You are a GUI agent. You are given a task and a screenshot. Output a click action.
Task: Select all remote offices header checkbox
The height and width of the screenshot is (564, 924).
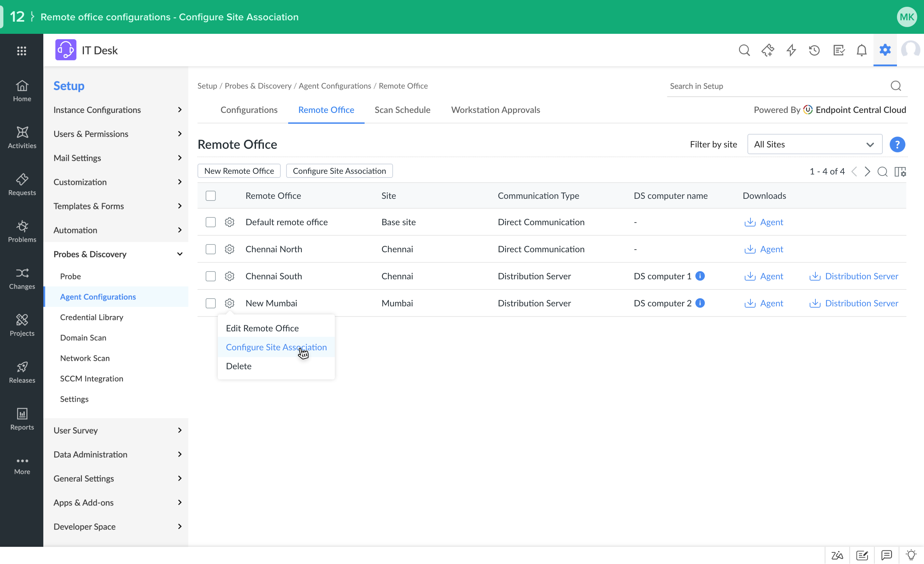click(210, 196)
